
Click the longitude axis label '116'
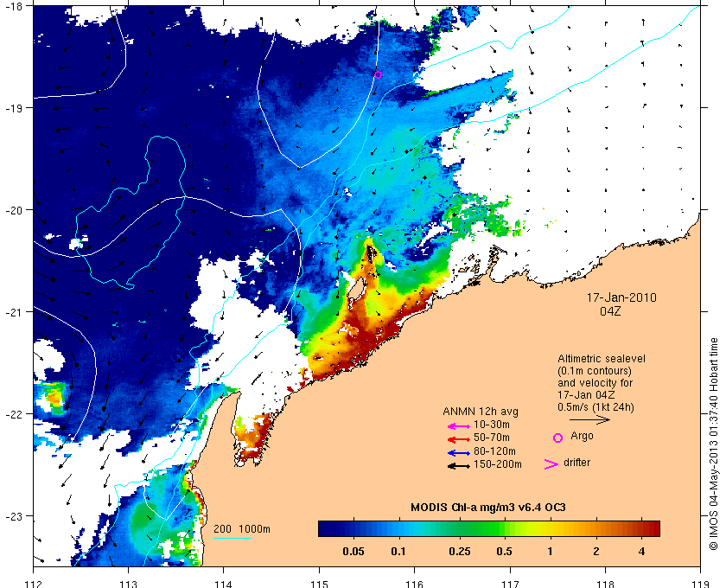414,584
